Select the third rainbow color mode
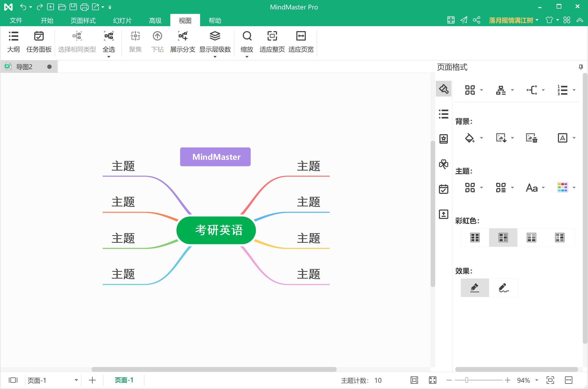Screen dimensions: 588x389 point(532,238)
